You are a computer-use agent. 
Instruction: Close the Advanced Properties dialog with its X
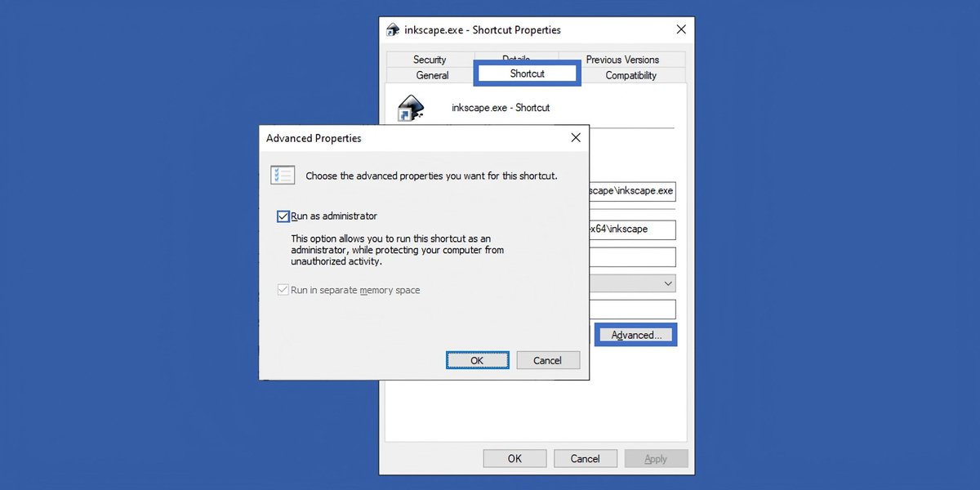576,137
